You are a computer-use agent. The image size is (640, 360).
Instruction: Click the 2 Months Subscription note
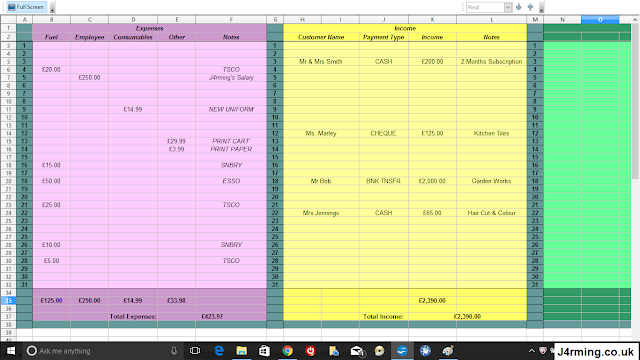[491, 62]
